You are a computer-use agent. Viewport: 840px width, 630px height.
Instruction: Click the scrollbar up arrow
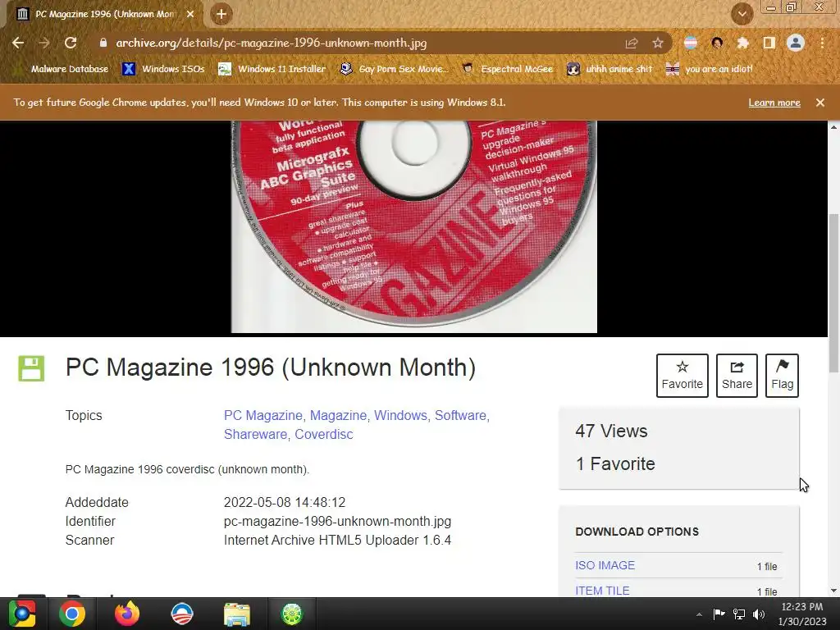pyautogui.click(x=834, y=127)
